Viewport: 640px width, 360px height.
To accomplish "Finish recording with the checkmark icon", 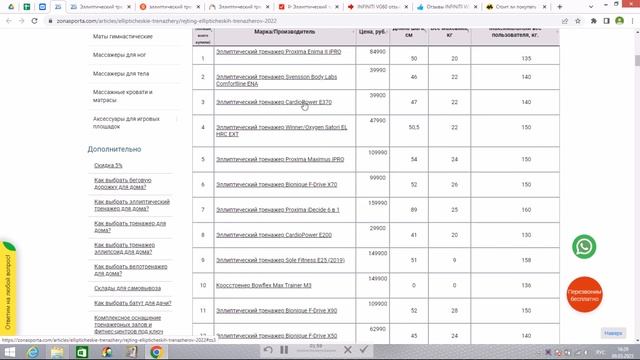I will [364, 350].
